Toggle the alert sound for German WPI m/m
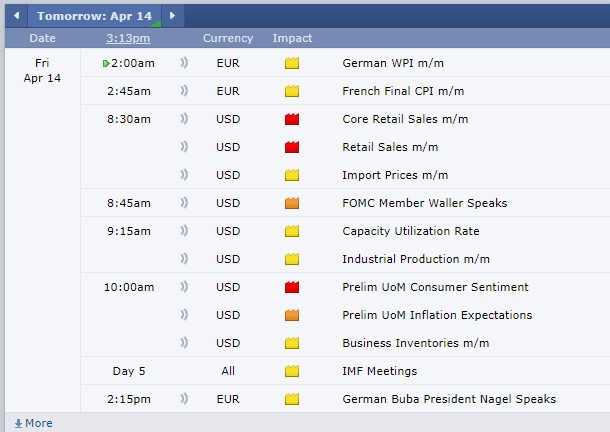 click(x=184, y=63)
